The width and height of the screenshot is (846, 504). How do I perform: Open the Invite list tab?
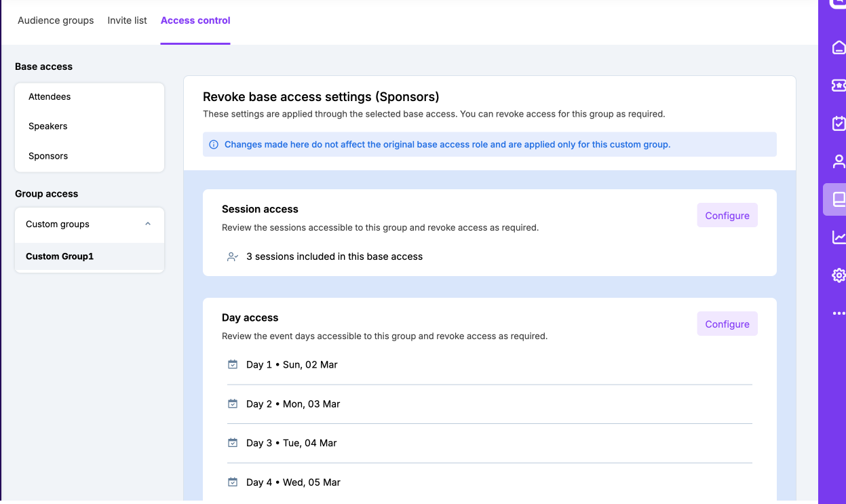click(x=127, y=20)
